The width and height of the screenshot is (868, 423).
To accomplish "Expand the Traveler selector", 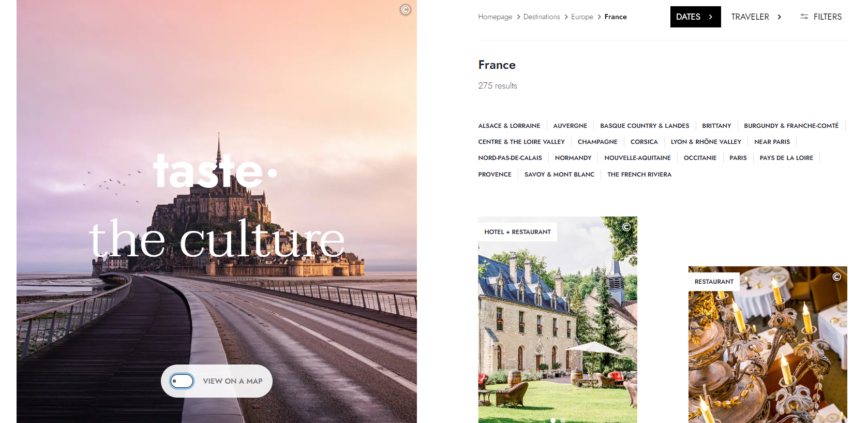I will tap(756, 17).
